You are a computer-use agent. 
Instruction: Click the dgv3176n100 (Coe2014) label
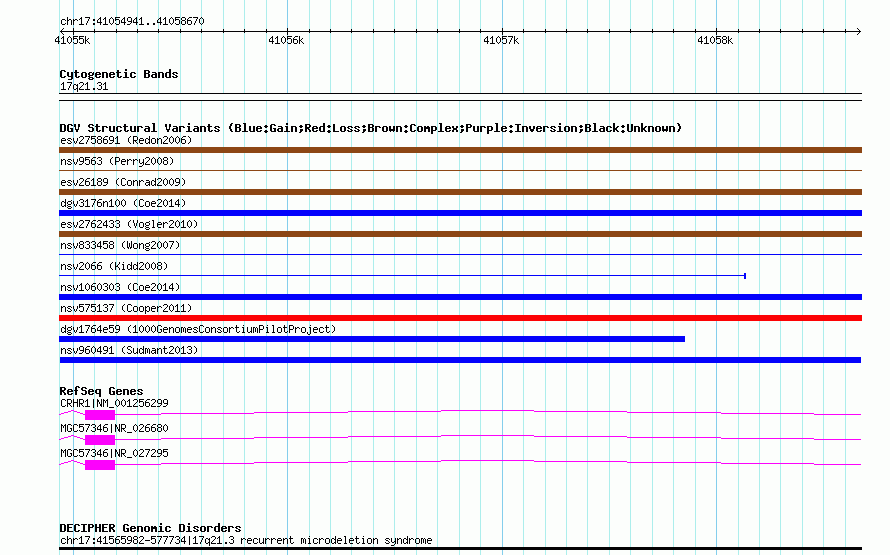click(x=123, y=203)
